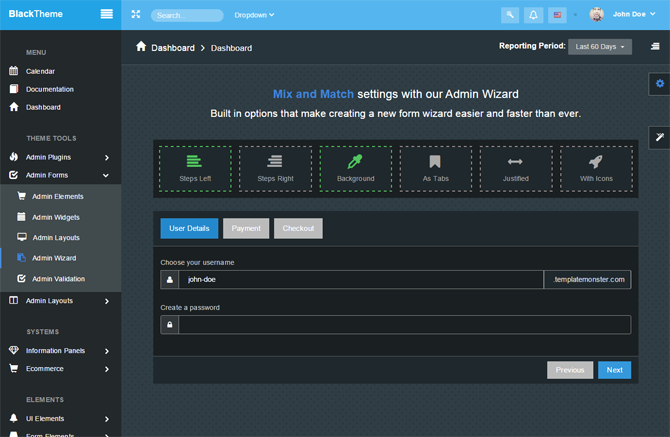Open the top bar Dropdown menu

point(254,15)
